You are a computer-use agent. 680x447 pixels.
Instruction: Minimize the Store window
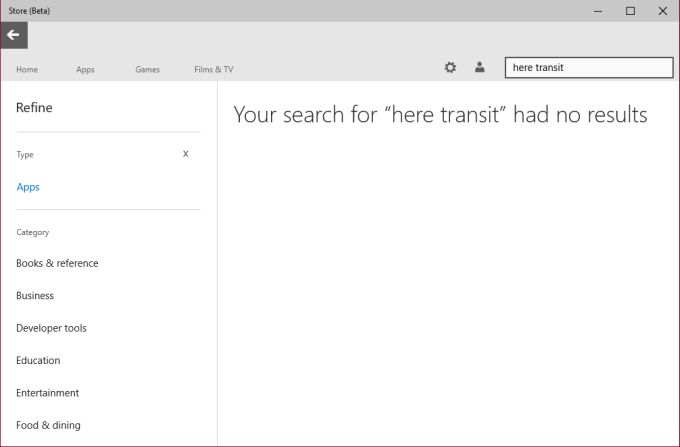599,10
